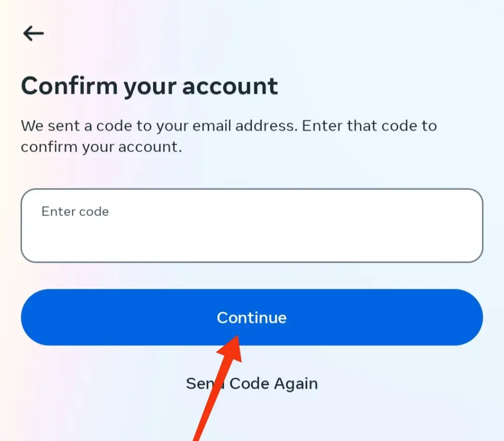Click the 'Confirm your account' heading
Screen dimensions: 504x441
coord(149,86)
